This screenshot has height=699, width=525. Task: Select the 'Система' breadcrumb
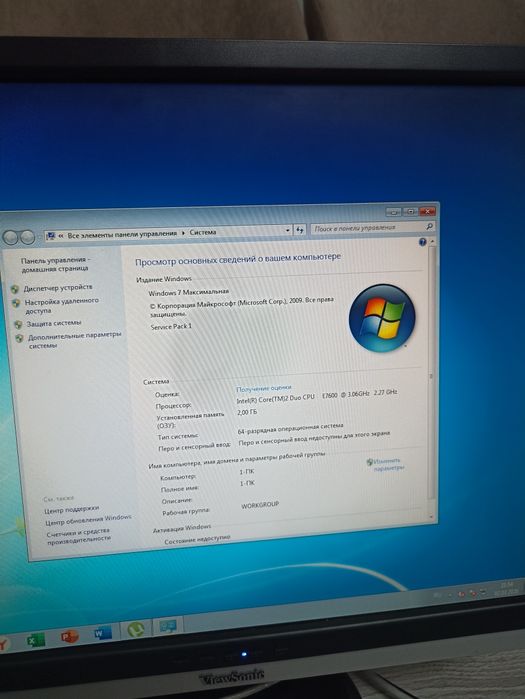coord(203,232)
